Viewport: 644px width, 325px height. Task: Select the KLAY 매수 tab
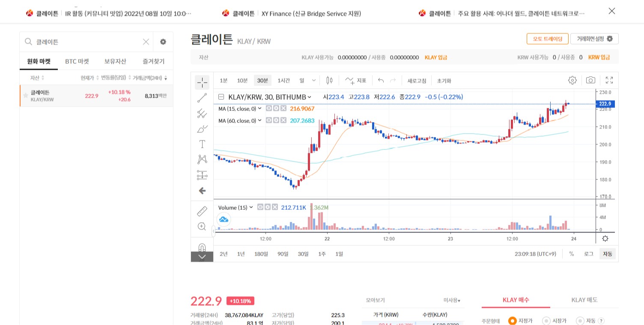[x=516, y=300]
